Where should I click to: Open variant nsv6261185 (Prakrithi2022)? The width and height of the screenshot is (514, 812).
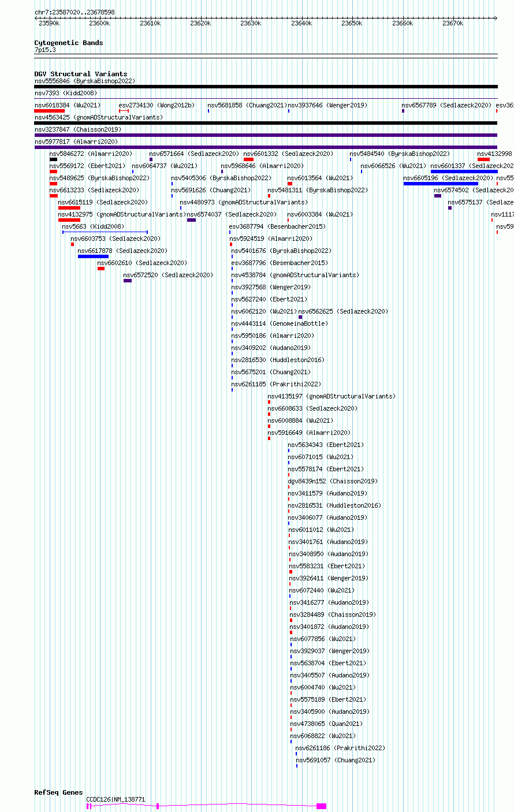coord(276,384)
